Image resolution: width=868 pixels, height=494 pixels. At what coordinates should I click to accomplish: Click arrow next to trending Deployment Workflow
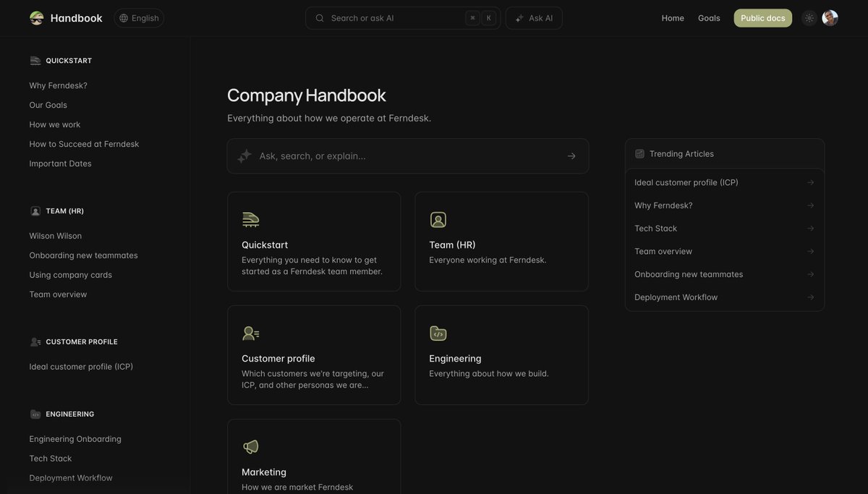point(811,297)
